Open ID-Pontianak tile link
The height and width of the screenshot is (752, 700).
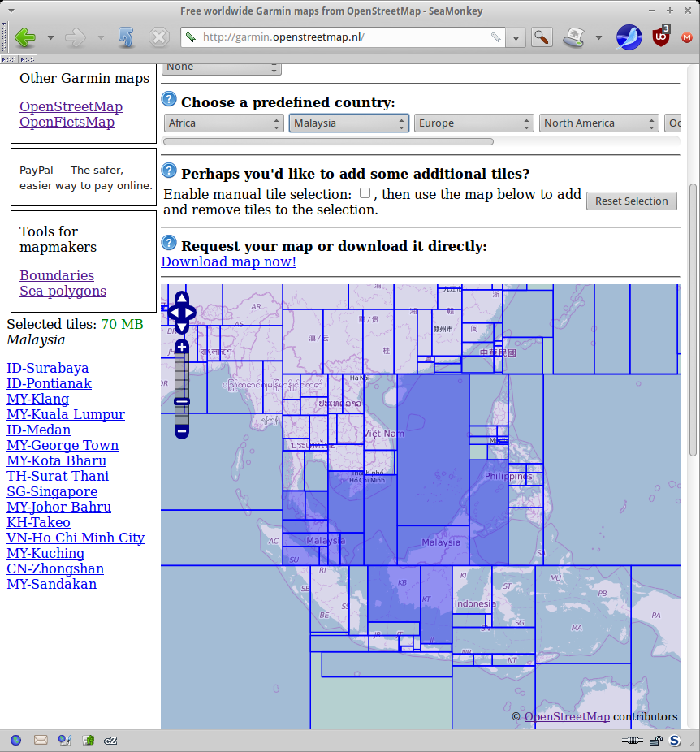49,383
